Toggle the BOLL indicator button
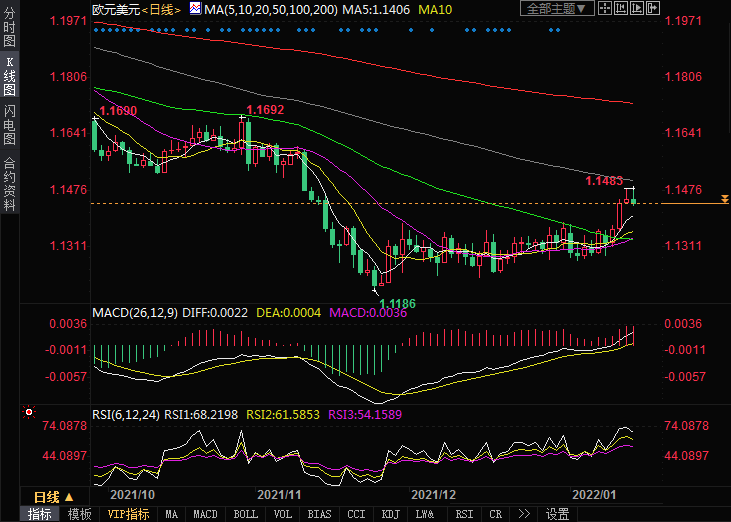The height and width of the screenshot is (522, 731). 245,514
